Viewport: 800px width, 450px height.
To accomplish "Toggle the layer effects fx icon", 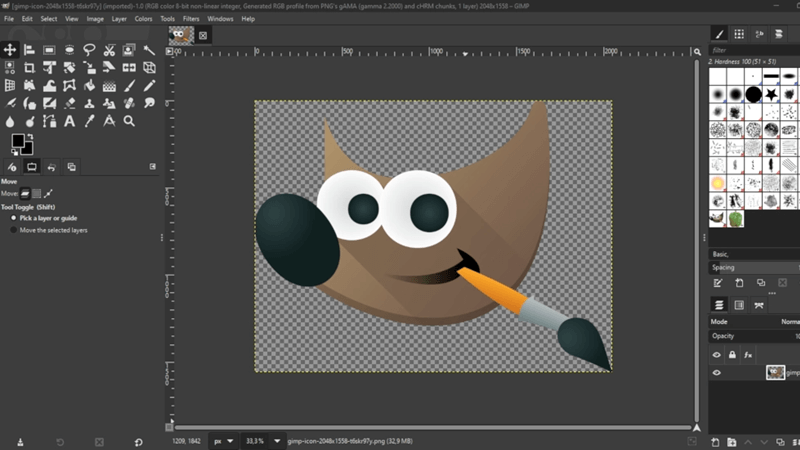I will click(x=748, y=355).
